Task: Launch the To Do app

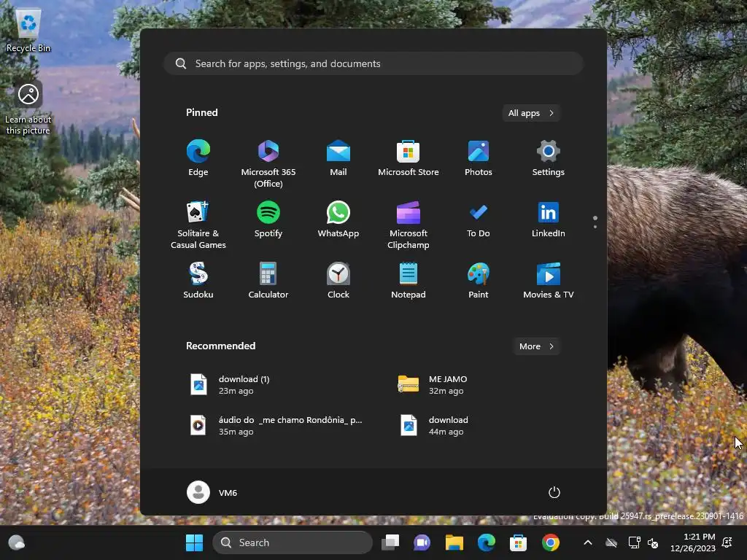Action: pyautogui.click(x=479, y=219)
